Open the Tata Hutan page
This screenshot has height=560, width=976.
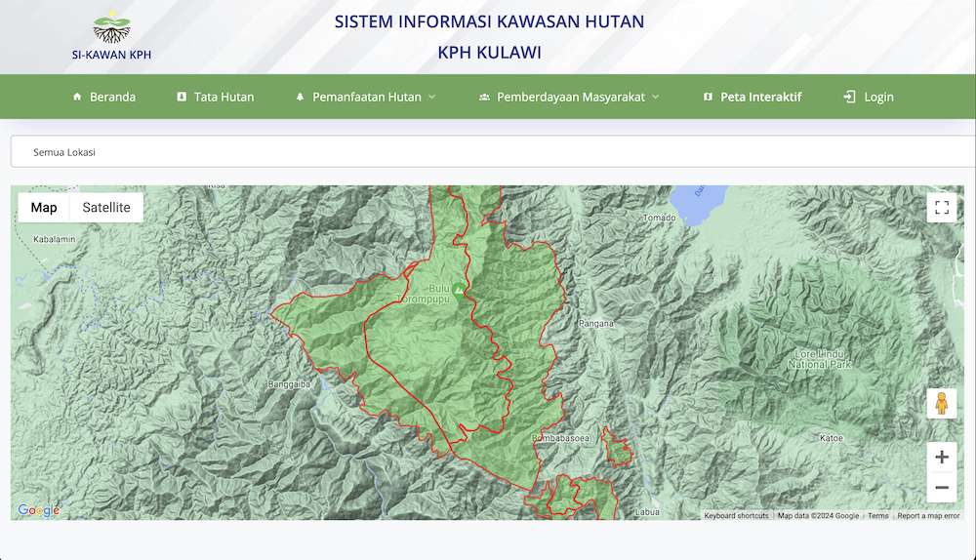point(216,97)
